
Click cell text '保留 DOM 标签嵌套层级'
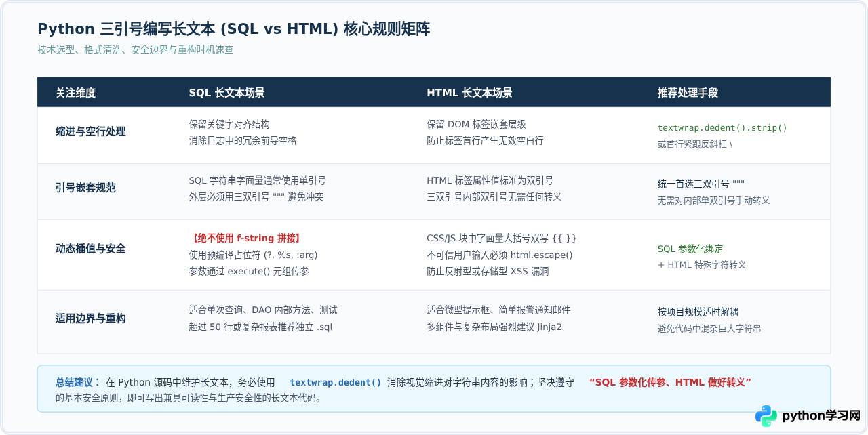tap(476, 124)
